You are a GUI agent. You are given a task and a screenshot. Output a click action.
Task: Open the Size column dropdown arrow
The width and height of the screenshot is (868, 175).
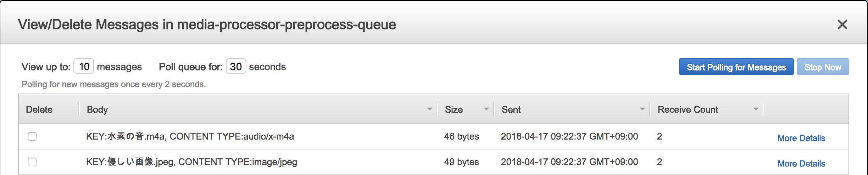(486, 109)
